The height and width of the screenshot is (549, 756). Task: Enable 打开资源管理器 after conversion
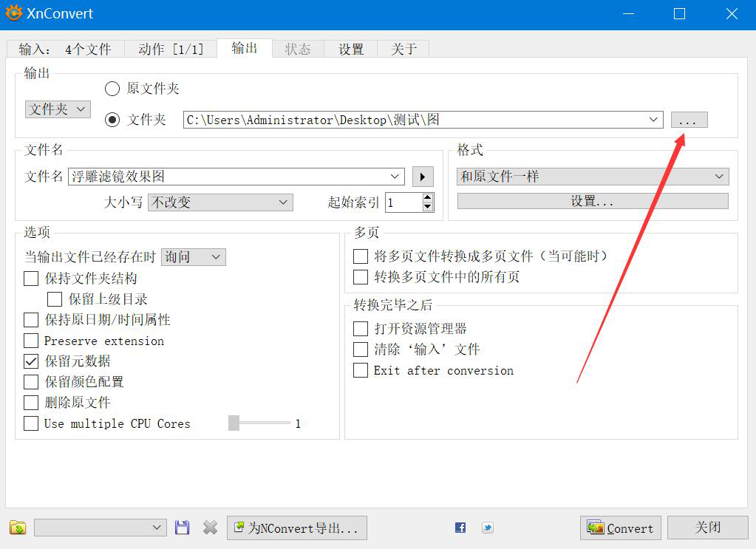(x=361, y=329)
